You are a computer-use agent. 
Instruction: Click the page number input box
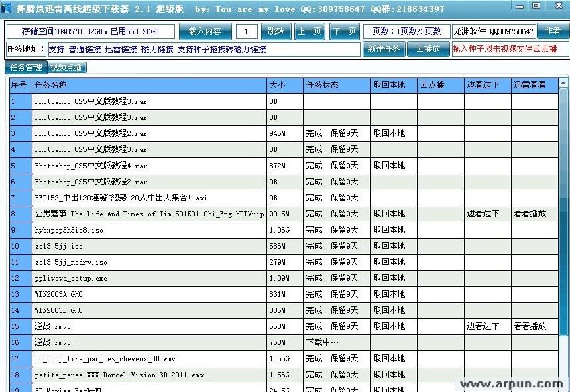(247, 31)
